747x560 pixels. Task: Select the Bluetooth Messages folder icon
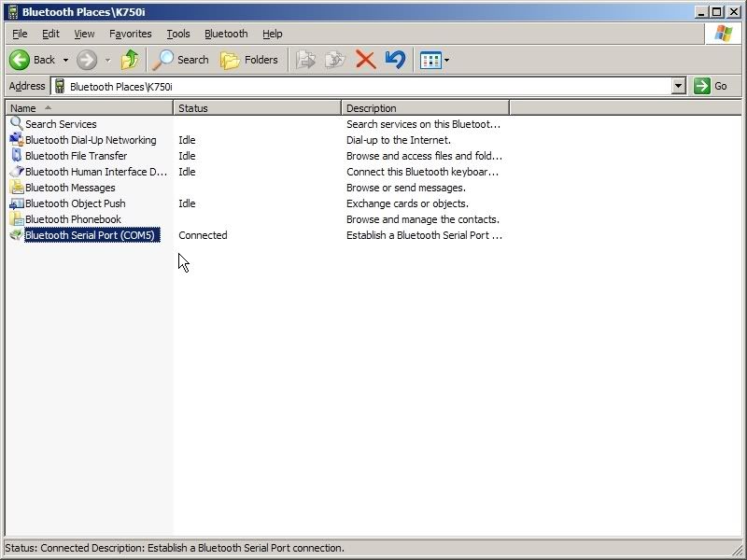[x=17, y=188]
